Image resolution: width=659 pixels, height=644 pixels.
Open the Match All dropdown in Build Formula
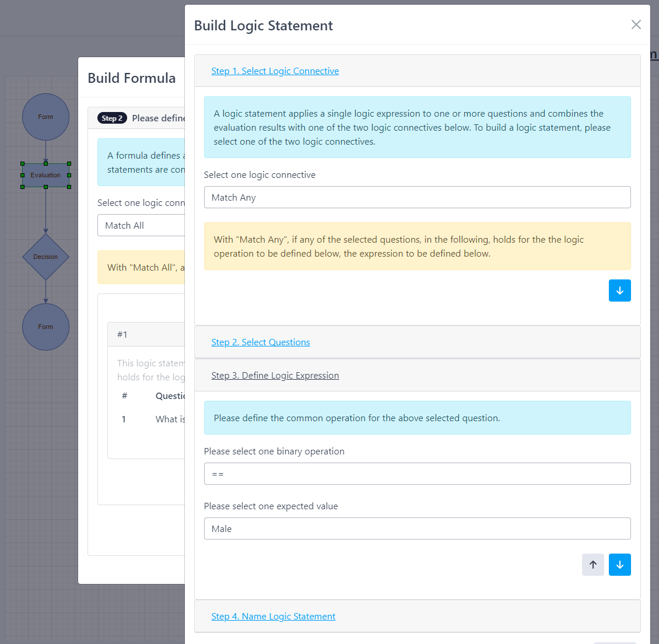click(141, 225)
